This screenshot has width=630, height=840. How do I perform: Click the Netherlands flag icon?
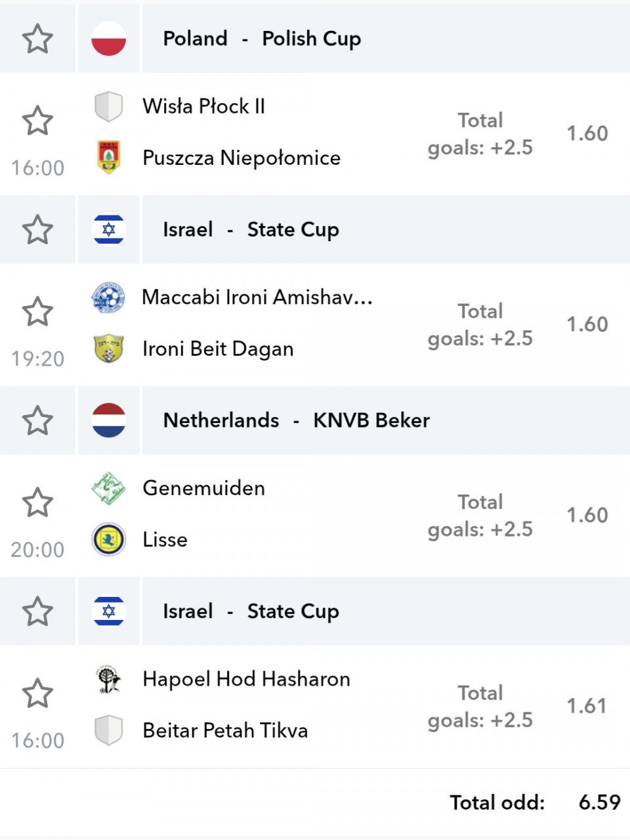tap(108, 420)
